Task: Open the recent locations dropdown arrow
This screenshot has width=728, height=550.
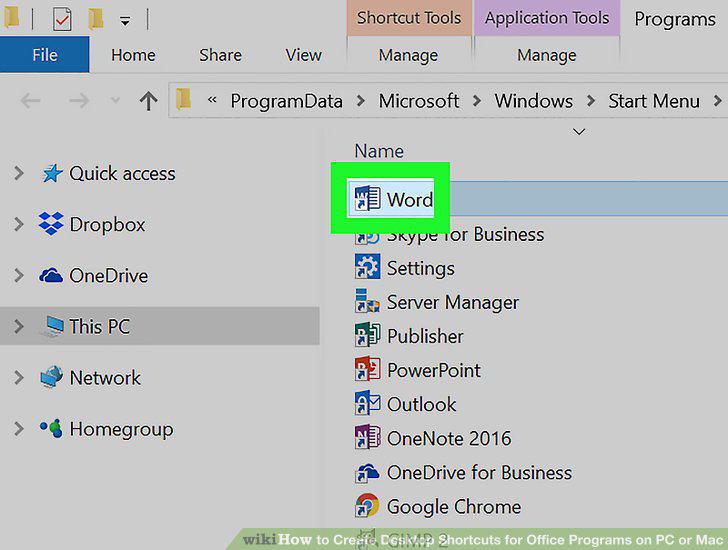Action: 115,100
